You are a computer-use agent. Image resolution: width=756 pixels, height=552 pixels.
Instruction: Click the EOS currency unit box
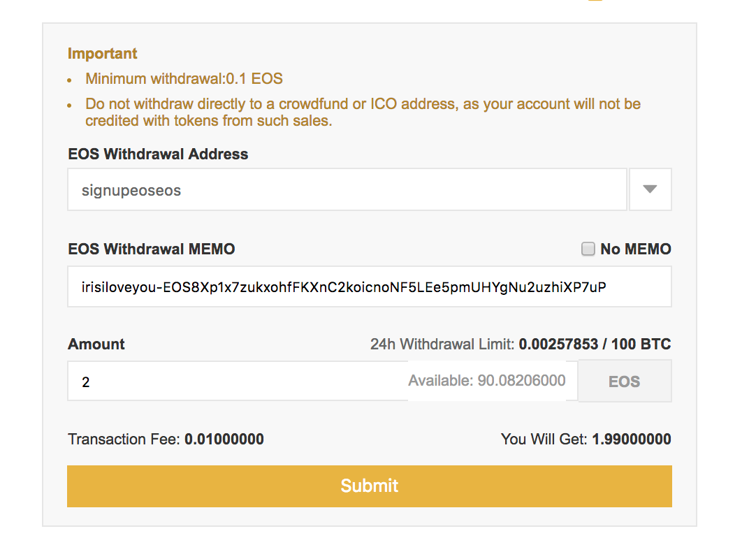click(625, 381)
